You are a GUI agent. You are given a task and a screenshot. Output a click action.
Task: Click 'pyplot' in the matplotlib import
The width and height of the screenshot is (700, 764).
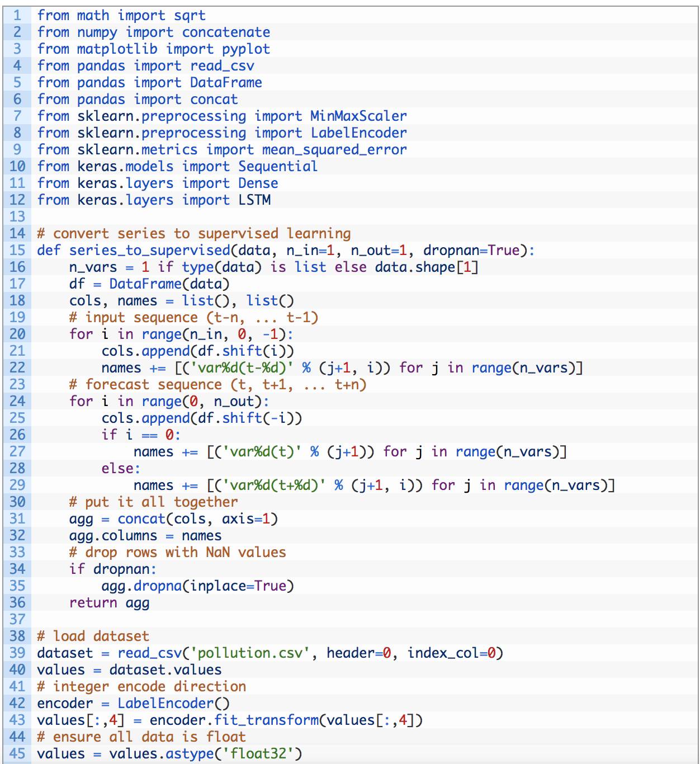(246, 49)
